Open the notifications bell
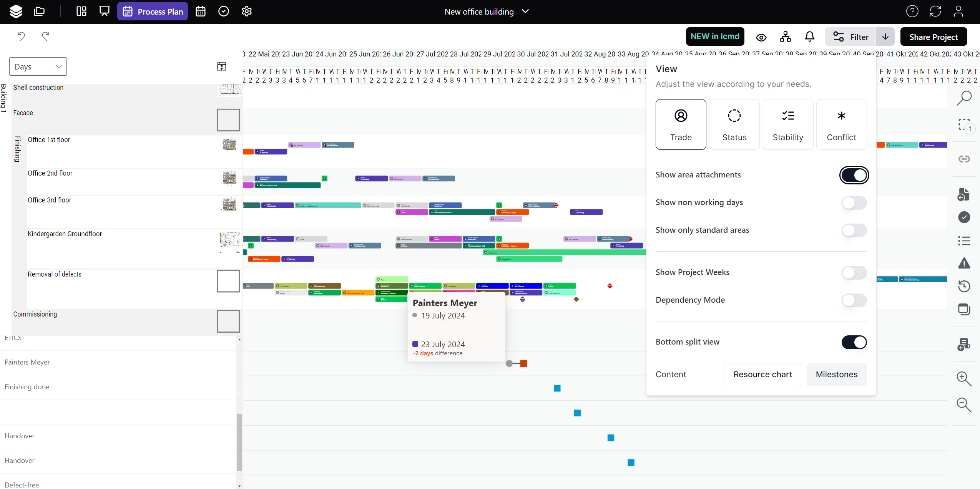 (809, 37)
